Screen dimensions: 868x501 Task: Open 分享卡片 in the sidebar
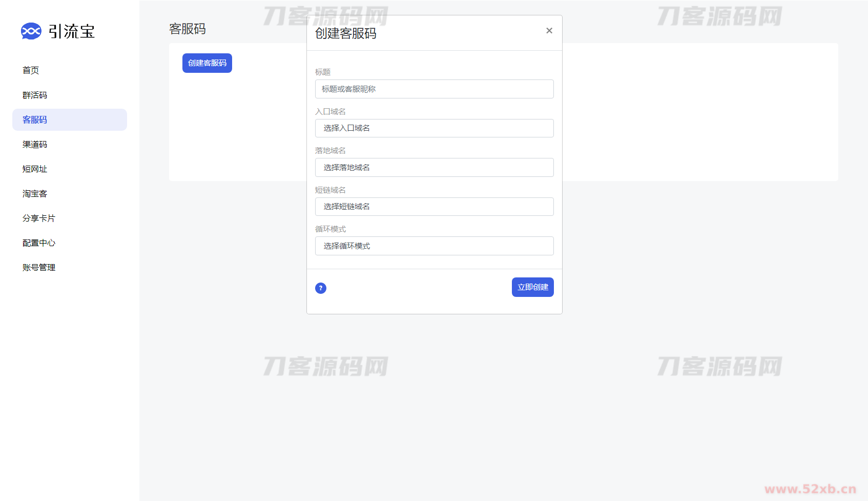click(x=39, y=218)
